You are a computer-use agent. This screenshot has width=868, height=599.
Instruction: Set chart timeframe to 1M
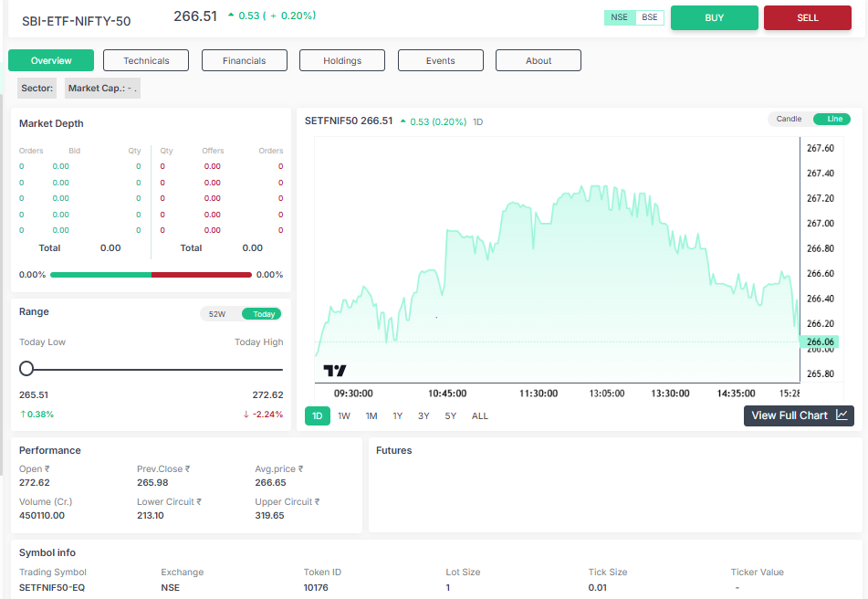click(371, 415)
